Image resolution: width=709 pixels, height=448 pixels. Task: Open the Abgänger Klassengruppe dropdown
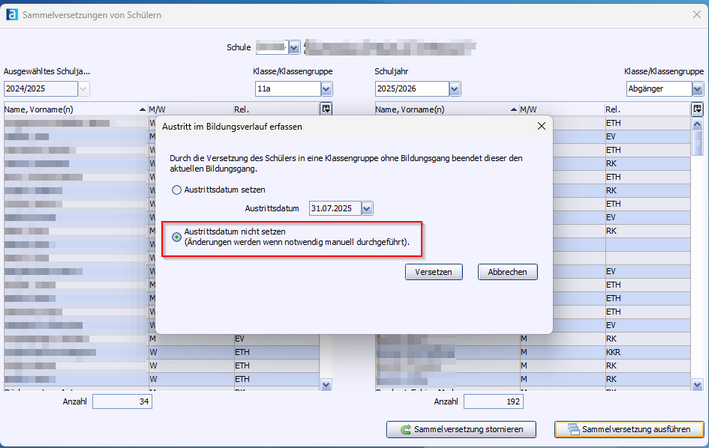[696, 89]
